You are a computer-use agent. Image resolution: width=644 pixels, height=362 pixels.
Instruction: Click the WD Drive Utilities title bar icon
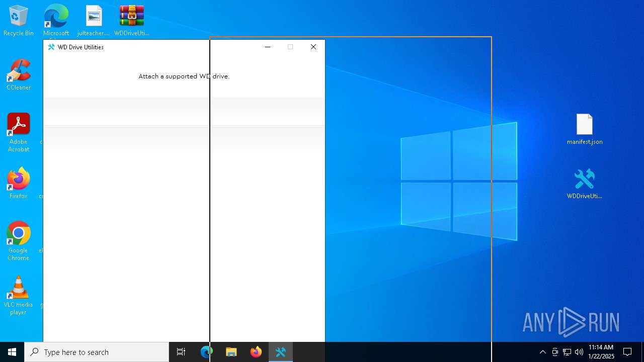(x=51, y=47)
